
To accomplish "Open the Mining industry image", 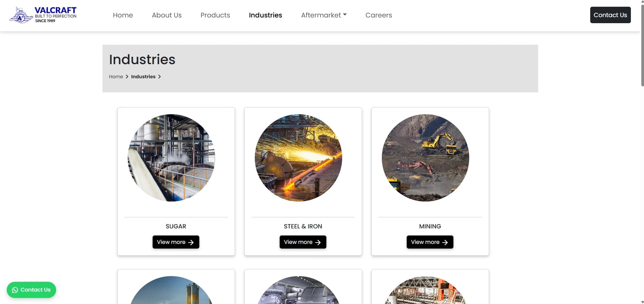I will tap(426, 158).
